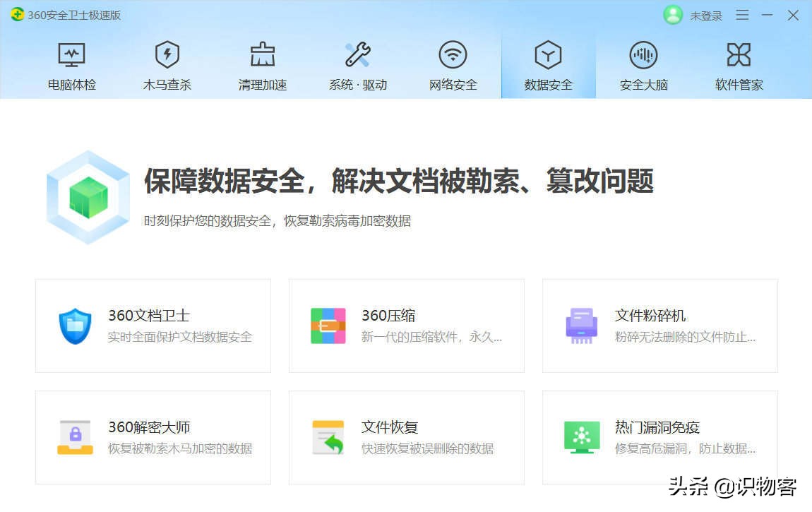Select the 热门漏洞免疫 monitor icon

tap(581, 436)
